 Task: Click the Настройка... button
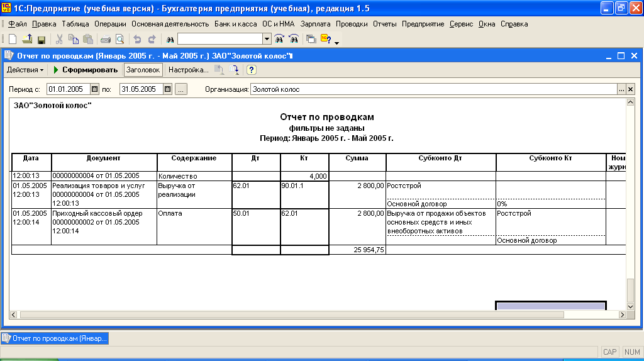click(189, 70)
